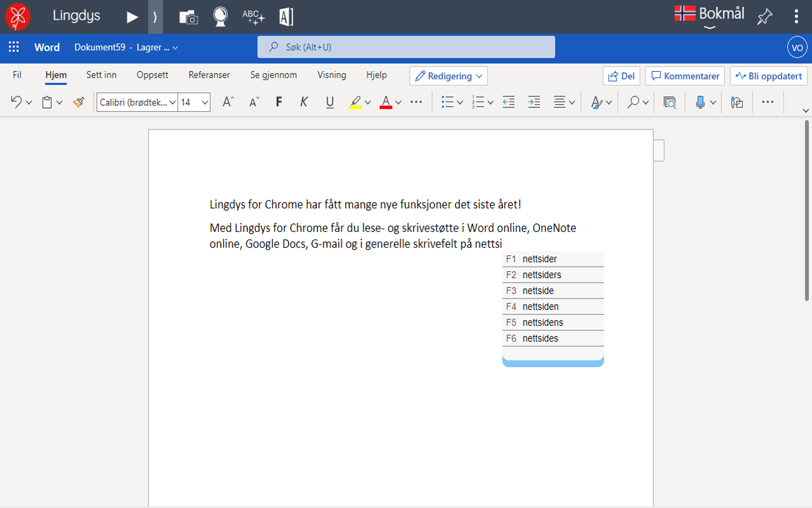The width and height of the screenshot is (812, 508).
Task: Open the Redigering mode dropdown
Action: click(x=449, y=76)
